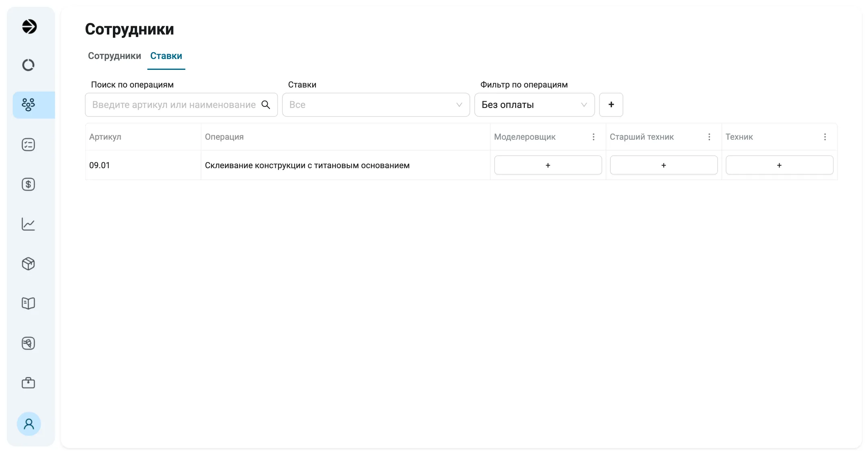This screenshot has height=454, width=868.
Task: Click the magnifier search icon
Action: [266, 105]
